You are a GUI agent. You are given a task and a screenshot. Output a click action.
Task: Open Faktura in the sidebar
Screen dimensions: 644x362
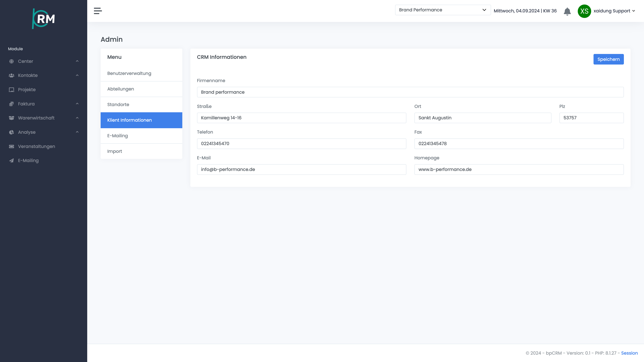[x=43, y=104]
